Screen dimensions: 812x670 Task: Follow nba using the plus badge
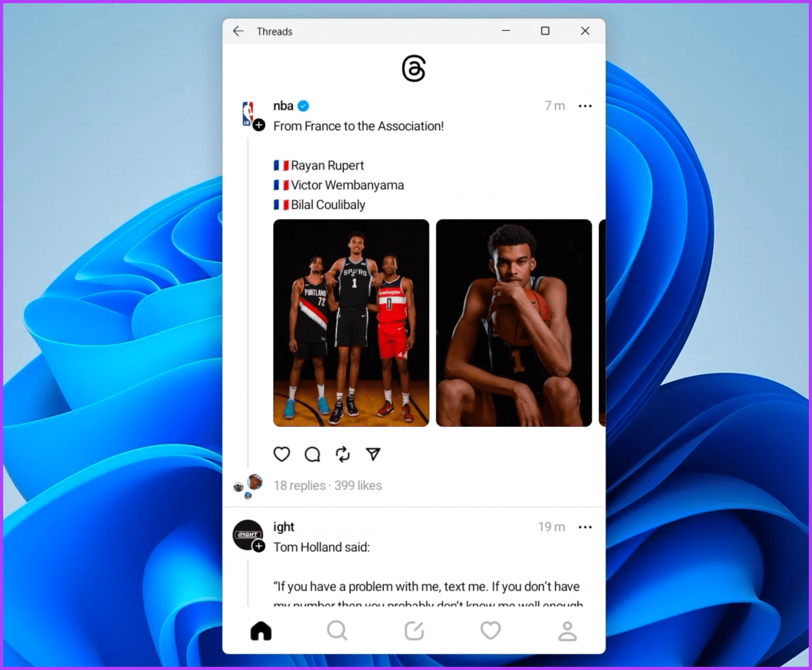pyautogui.click(x=259, y=125)
